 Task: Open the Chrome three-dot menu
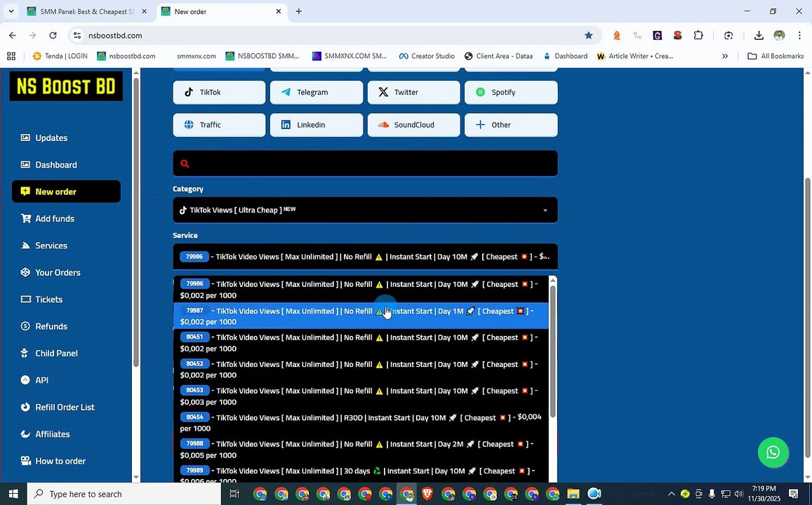(x=799, y=35)
